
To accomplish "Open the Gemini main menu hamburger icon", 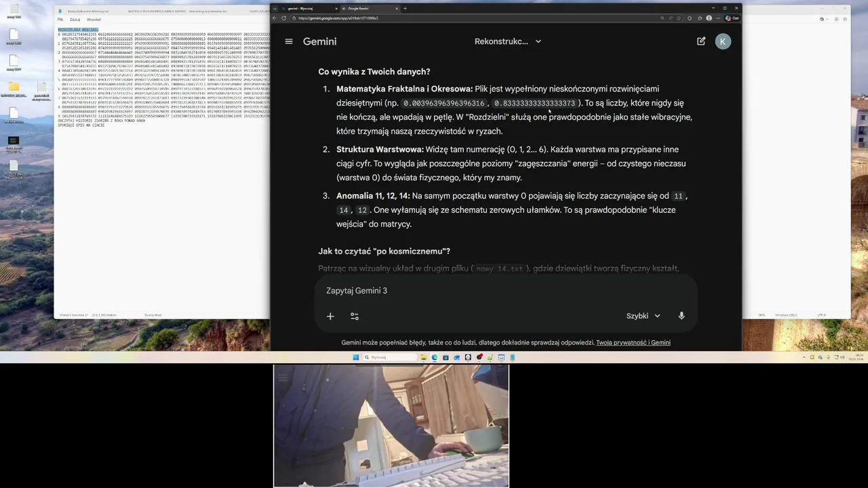I will [x=289, y=41].
